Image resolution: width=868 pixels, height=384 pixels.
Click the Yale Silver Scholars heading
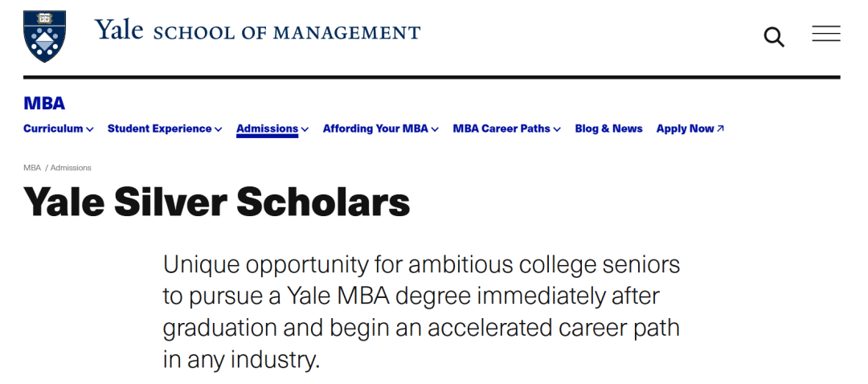pyautogui.click(x=217, y=202)
